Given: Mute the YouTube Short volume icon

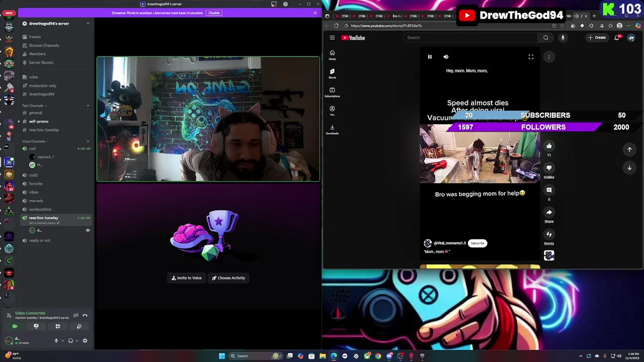Looking at the screenshot, I should click(446, 57).
